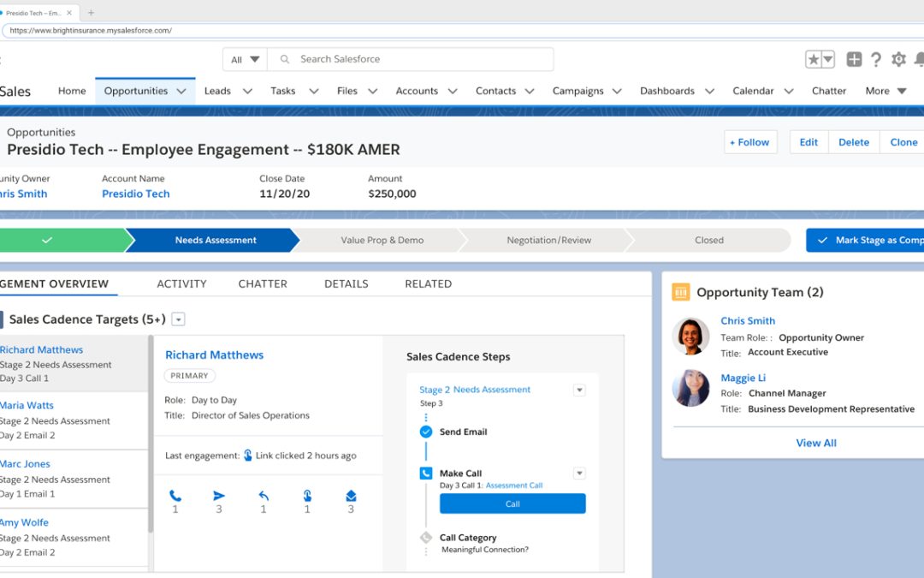Click the Opportunity Team list icon
The width and height of the screenshot is (924, 578).
click(x=681, y=292)
